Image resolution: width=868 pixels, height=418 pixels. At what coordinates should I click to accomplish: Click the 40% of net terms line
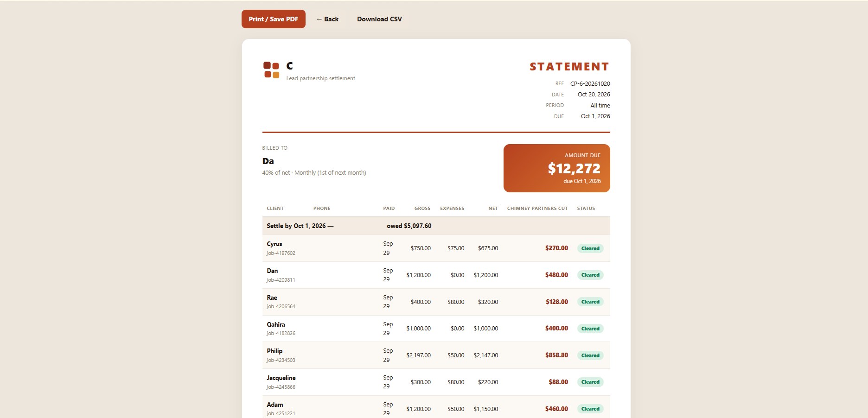[314, 173]
